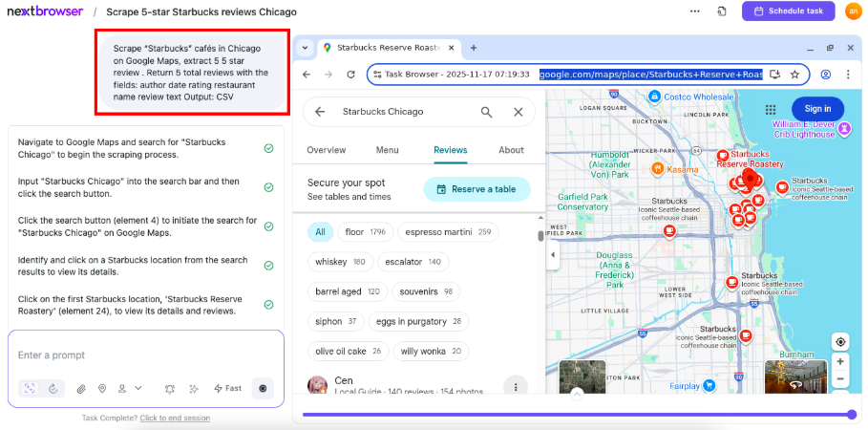
Task: Open the browser tab list dropdown arrow
Action: [305, 48]
